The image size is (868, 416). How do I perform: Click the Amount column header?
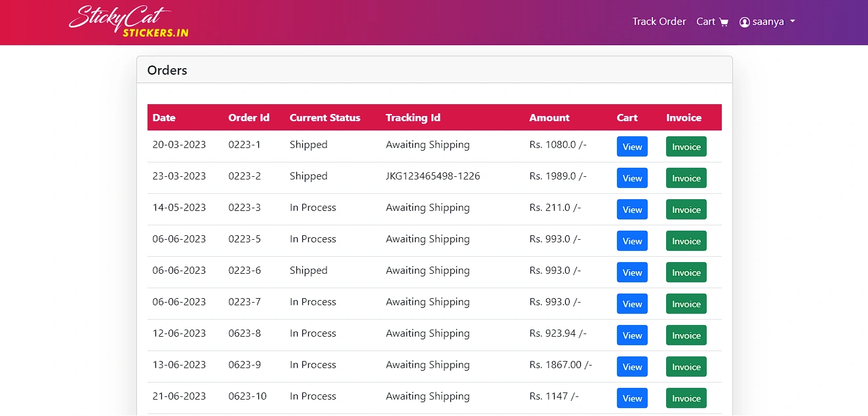pyautogui.click(x=549, y=118)
